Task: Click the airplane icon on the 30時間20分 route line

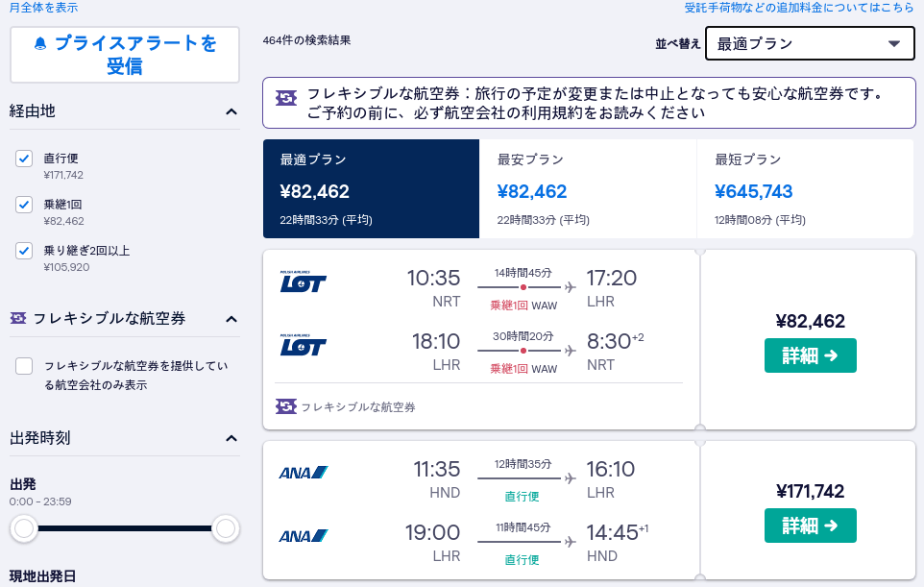Action: click(x=570, y=351)
